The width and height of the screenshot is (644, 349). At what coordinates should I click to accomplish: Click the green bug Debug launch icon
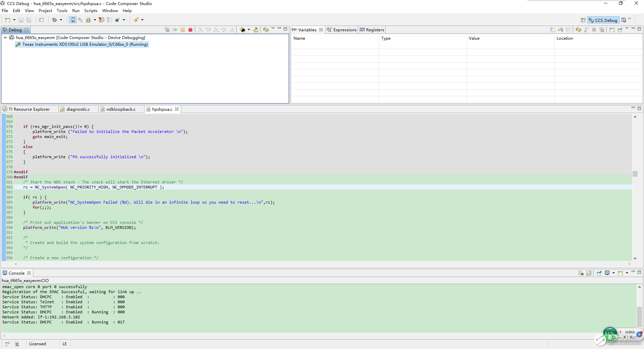54,20
